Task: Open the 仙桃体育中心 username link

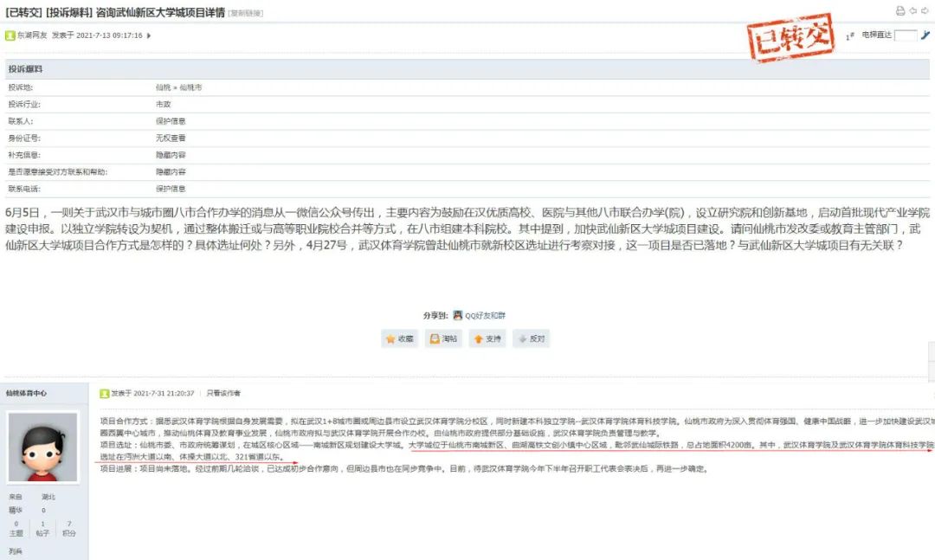Action: pyautogui.click(x=27, y=393)
